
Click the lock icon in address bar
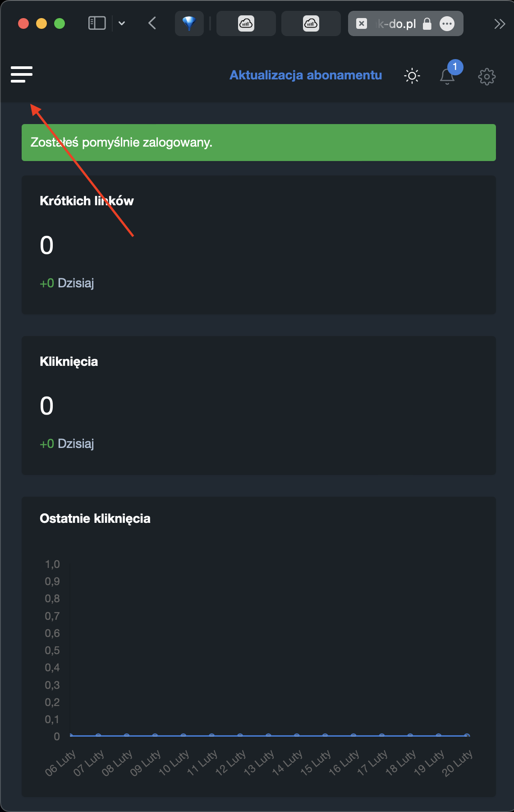427,23
